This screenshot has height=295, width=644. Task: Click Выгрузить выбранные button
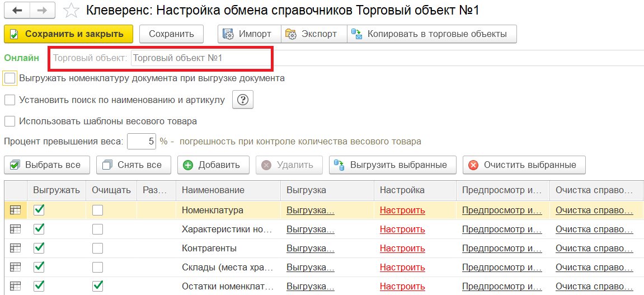click(x=393, y=165)
